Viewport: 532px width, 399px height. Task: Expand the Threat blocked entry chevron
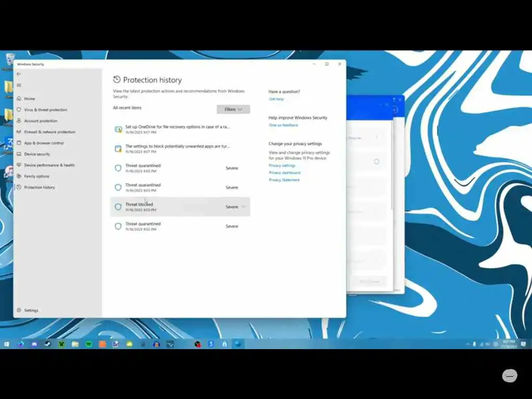click(244, 207)
